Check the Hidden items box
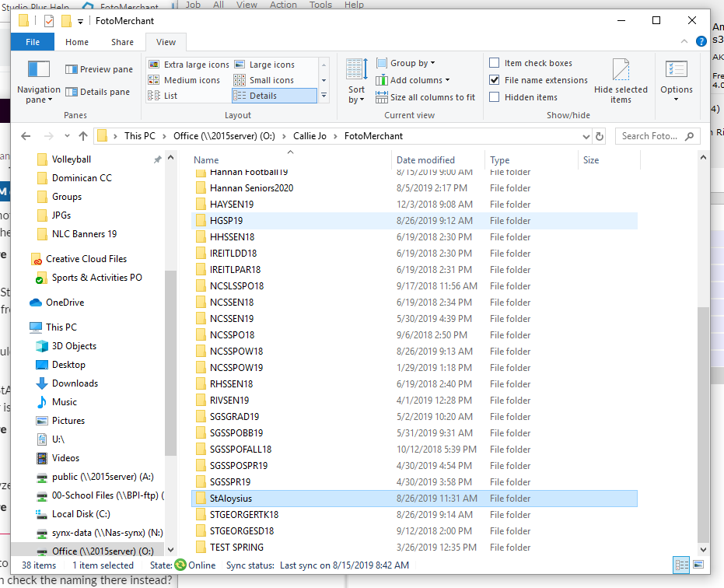The image size is (724, 588). point(494,97)
